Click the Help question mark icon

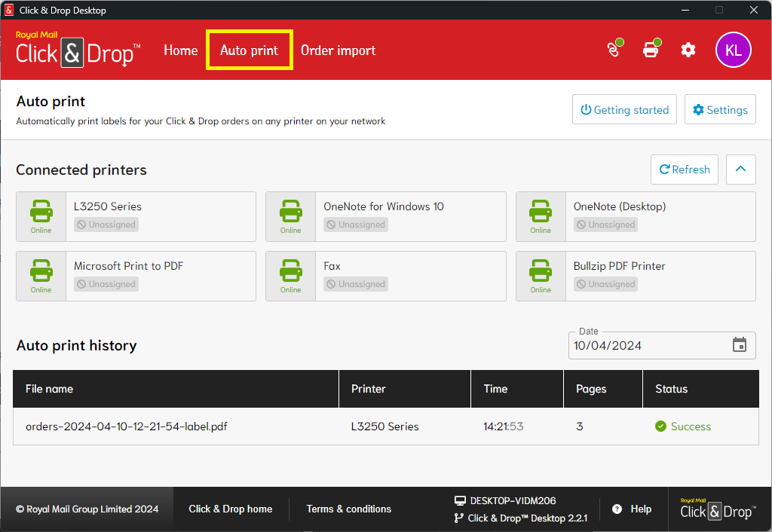click(x=617, y=509)
